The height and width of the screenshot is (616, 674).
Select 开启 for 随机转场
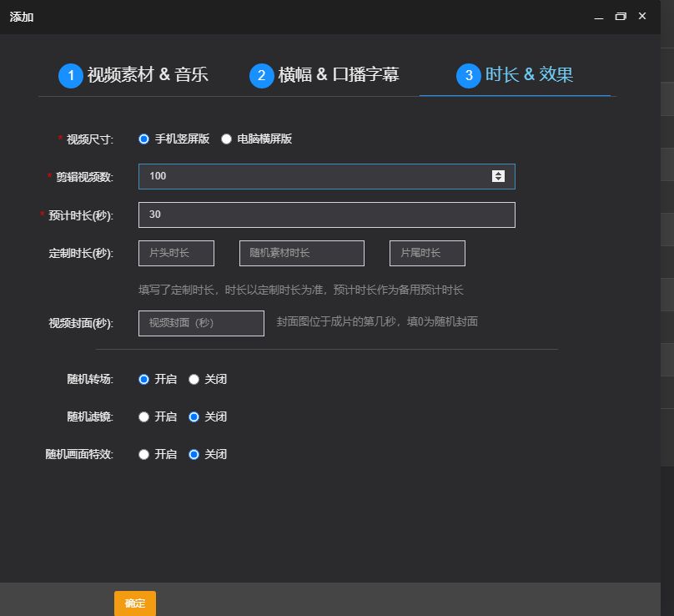143,379
